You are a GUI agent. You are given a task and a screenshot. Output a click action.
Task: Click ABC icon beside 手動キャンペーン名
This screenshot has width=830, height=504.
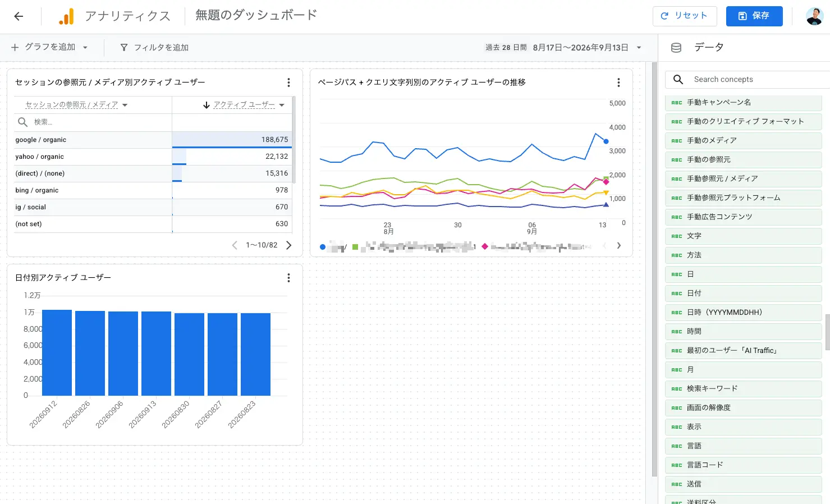point(677,103)
